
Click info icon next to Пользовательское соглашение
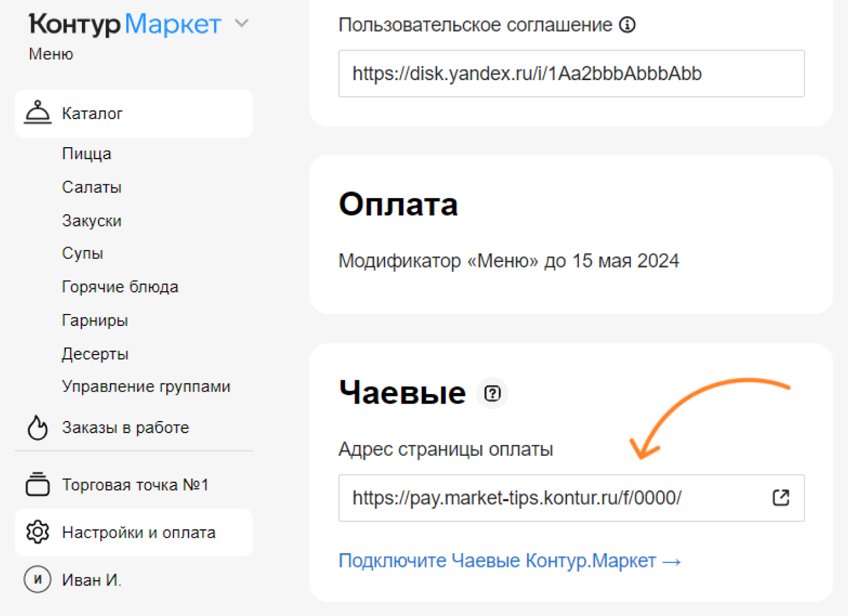click(x=627, y=25)
